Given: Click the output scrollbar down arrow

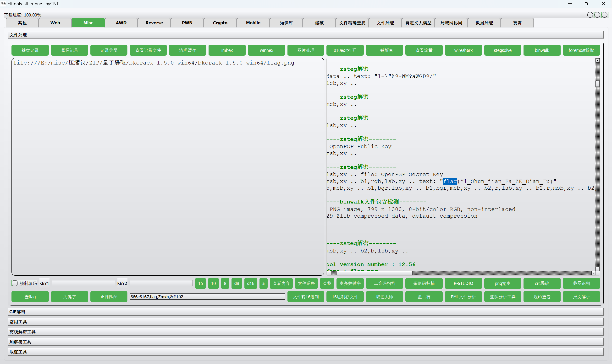Looking at the screenshot, I should click(598, 269).
